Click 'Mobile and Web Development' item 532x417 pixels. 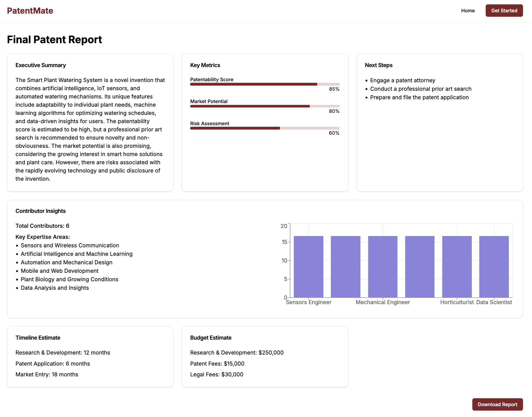click(60, 271)
